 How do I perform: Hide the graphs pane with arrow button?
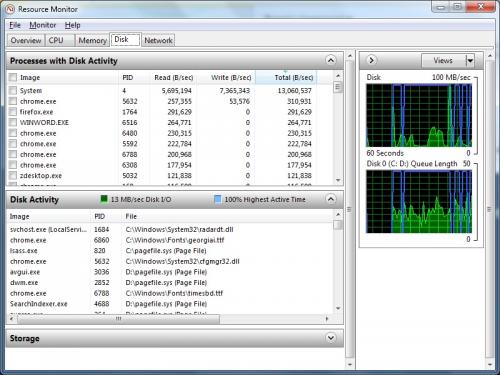point(371,60)
